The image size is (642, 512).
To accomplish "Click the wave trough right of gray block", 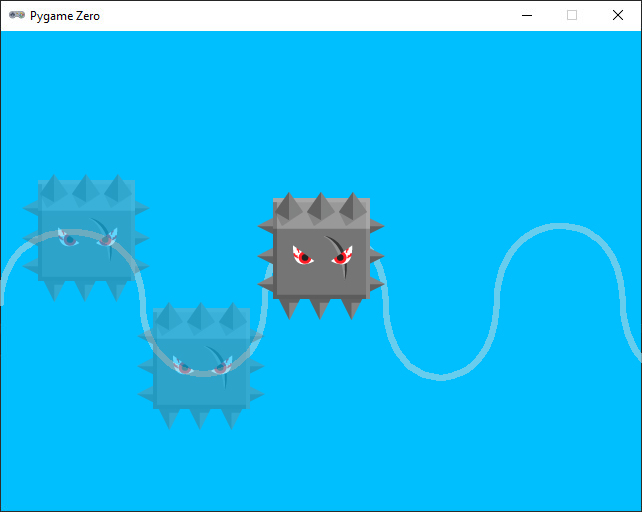I will (x=438, y=376).
